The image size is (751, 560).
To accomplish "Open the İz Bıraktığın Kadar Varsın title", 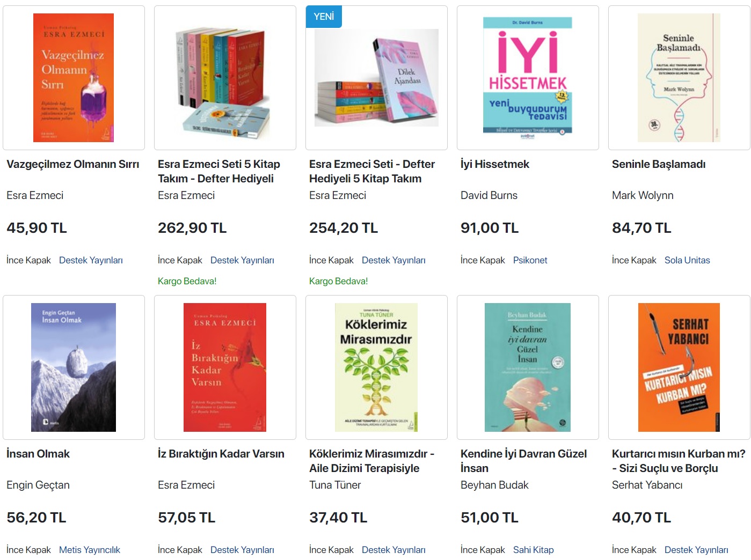I will [x=221, y=454].
